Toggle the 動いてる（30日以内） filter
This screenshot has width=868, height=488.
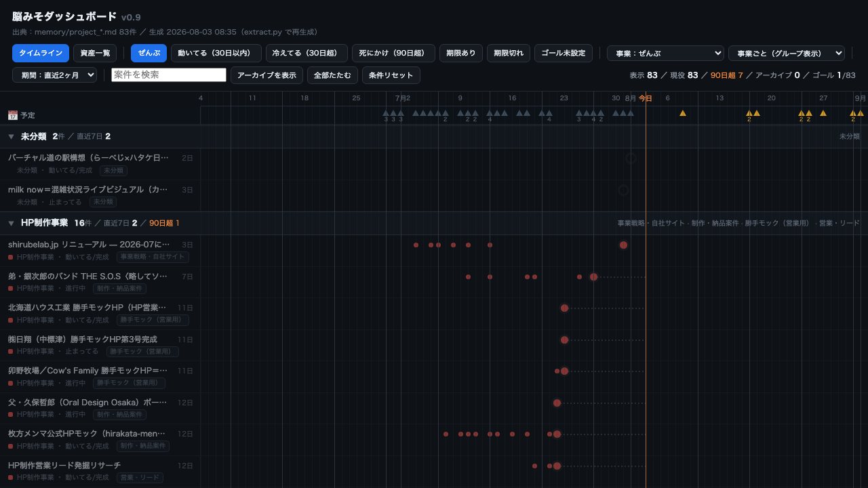coord(216,53)
